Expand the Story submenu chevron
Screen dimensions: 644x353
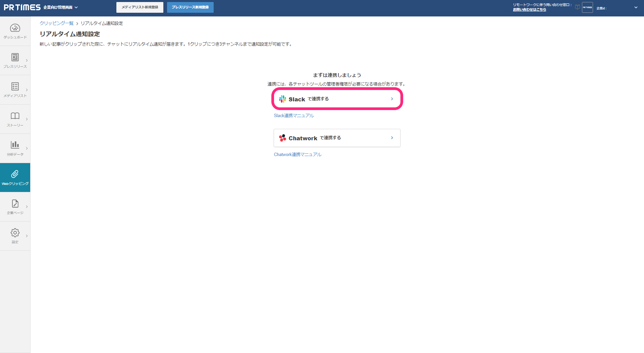(x=27, y=119)
